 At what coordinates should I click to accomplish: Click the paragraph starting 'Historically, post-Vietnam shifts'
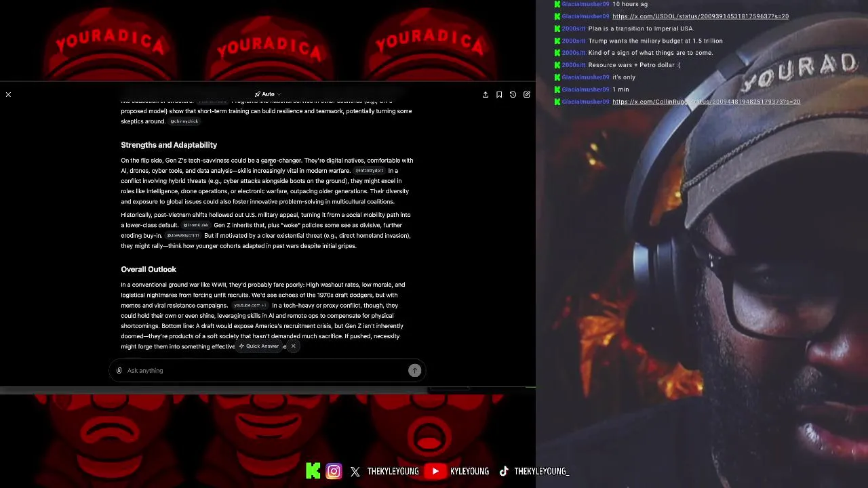coord(266,230)
